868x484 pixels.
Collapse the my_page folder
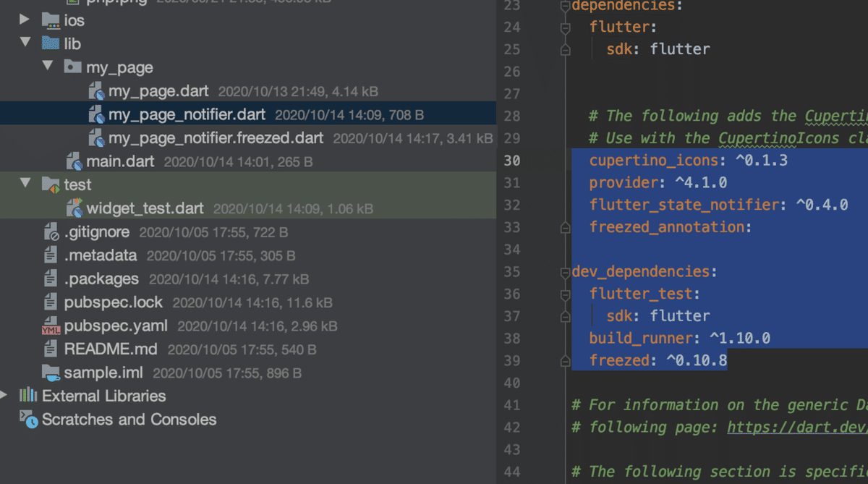48,67
